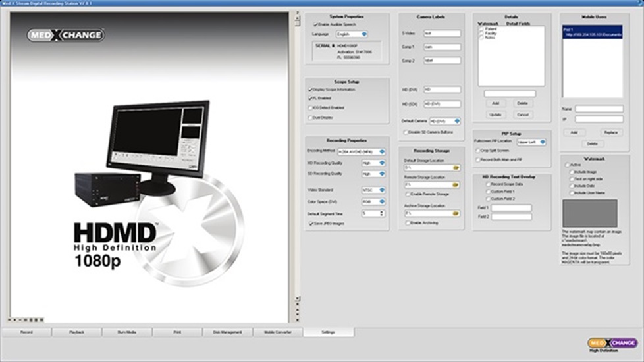Adjust the Default Segment Time stepper

pos(381,213)
